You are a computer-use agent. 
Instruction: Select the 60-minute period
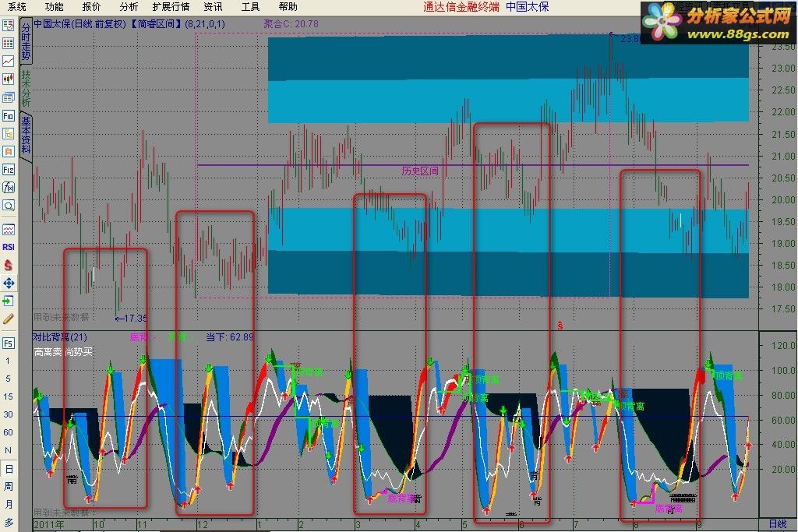click(8, 432)
